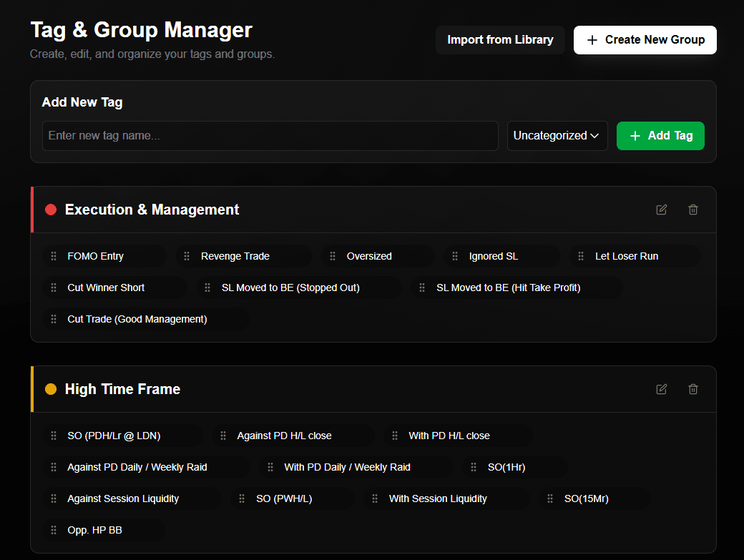The width and height of the screenshot is (744, 560).
Task: Grab handle of SL Moved to BE (Hit Take Profit)
Action: [x=422, y=288]
